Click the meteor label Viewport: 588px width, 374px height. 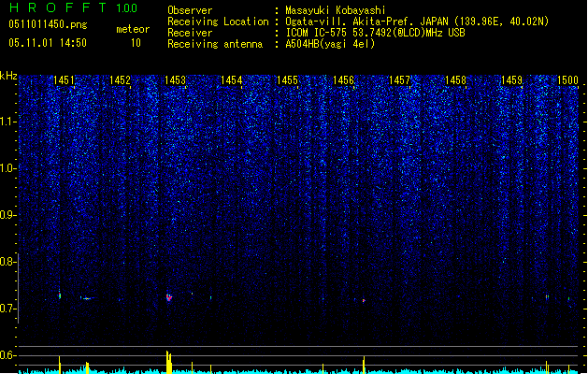point(133,29)
